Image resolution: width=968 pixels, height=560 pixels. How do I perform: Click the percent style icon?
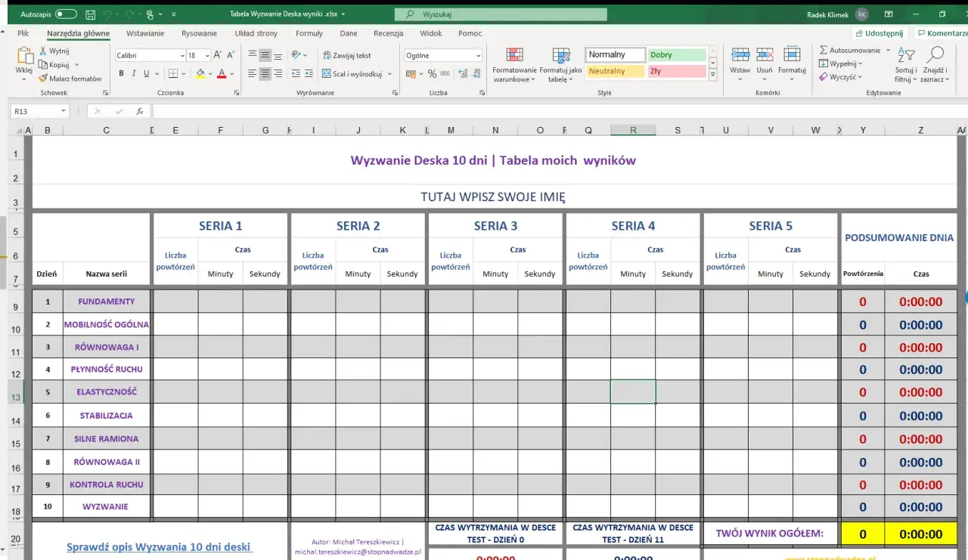(x=432, y=73)
